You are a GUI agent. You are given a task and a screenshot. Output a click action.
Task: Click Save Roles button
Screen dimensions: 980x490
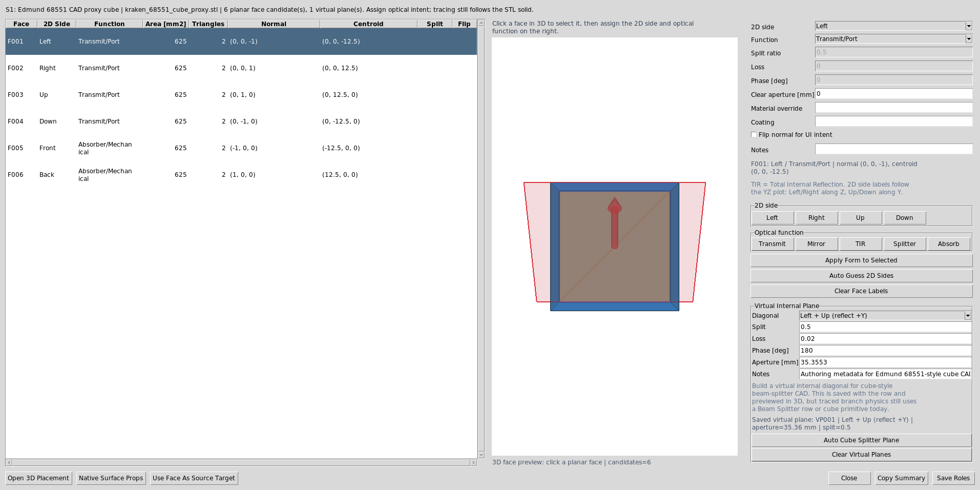point(953,478)
